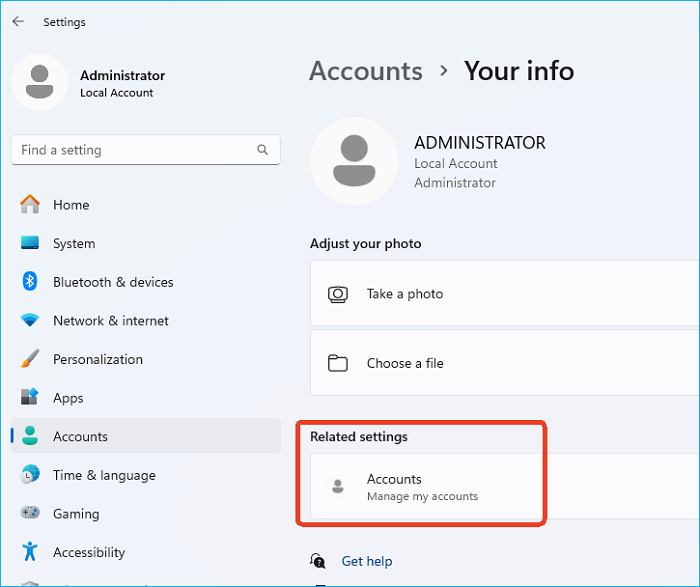Open Bluetooth & devices settings
700x587 pixels.
(x=113, y=282)
